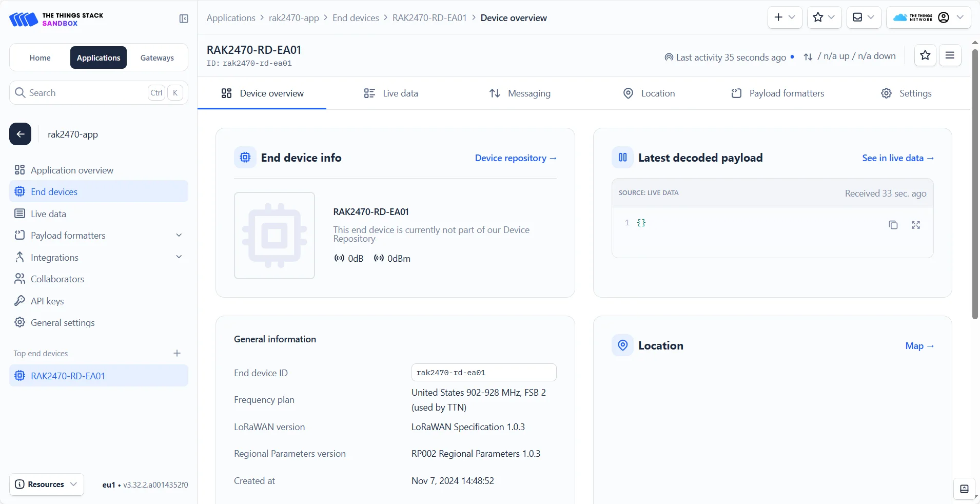Open the Payload formatters tab
Screen dimensions: 980x504
point(778,93)
